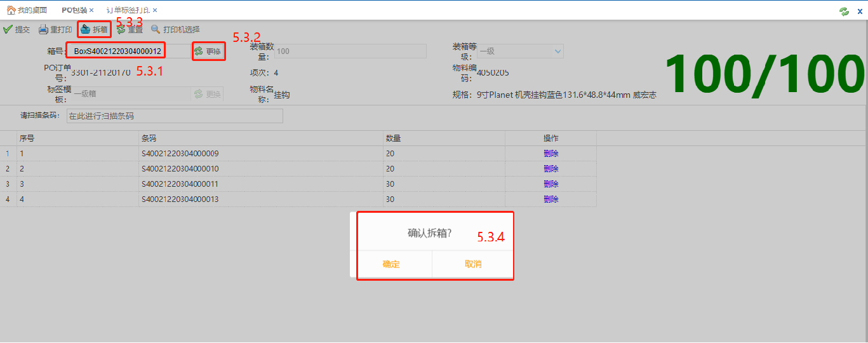This screenshot has height=343, width=868.
Task: Switch to the PO包装 tab
Action: (74, 10)
